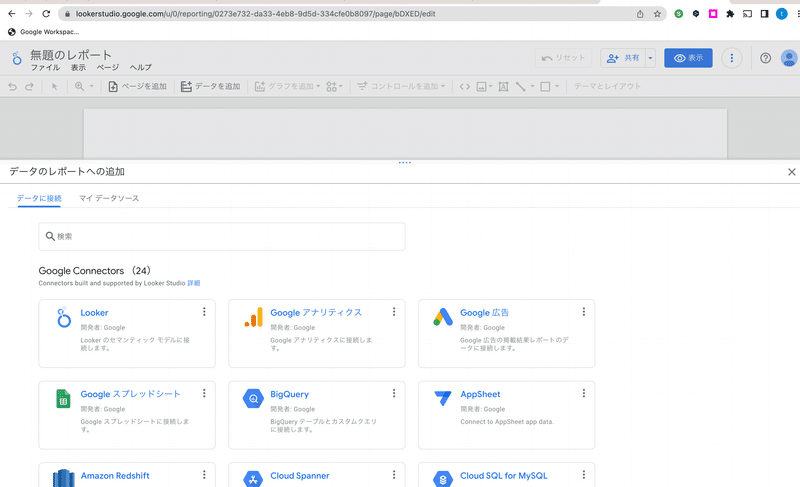Click the line drawing tool icon
The height and width of the screenshot is (487, 800).
click(x=520, y=87)
